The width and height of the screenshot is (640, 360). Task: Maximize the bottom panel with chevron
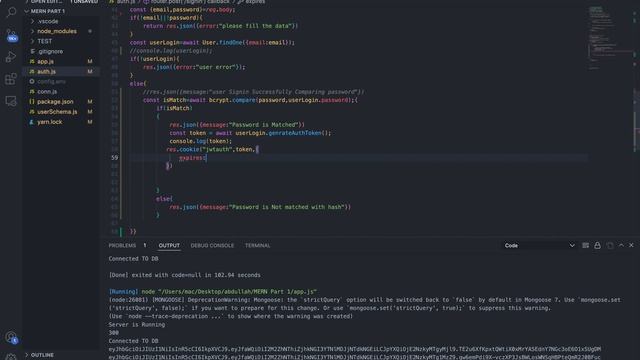pos(621,245)
